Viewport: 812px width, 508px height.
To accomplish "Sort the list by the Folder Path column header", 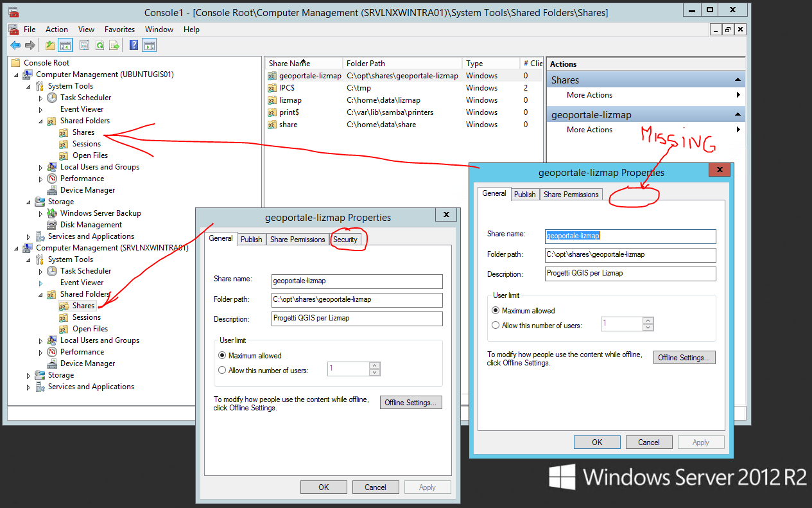I will pos(402,64).
